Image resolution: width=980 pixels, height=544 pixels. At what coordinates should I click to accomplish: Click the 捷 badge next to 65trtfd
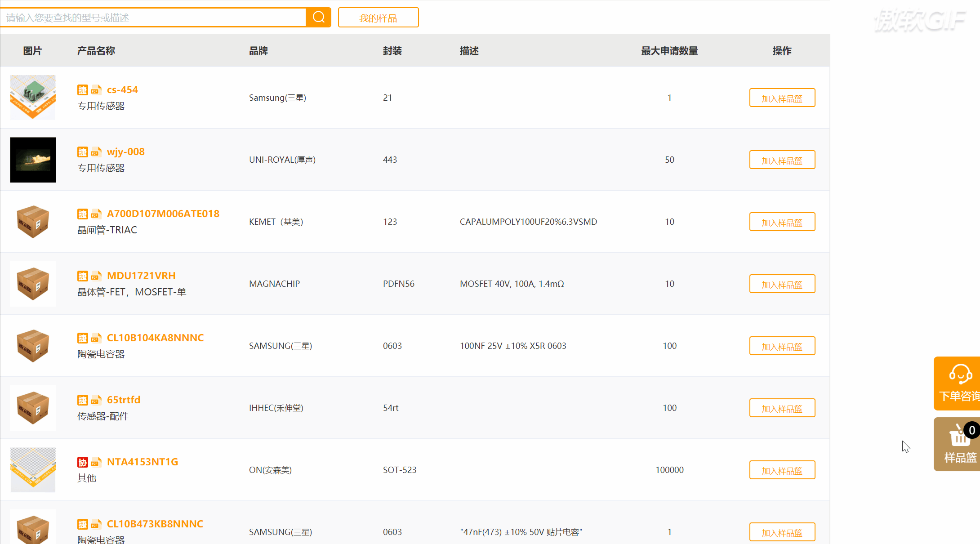tap(82, 400)
